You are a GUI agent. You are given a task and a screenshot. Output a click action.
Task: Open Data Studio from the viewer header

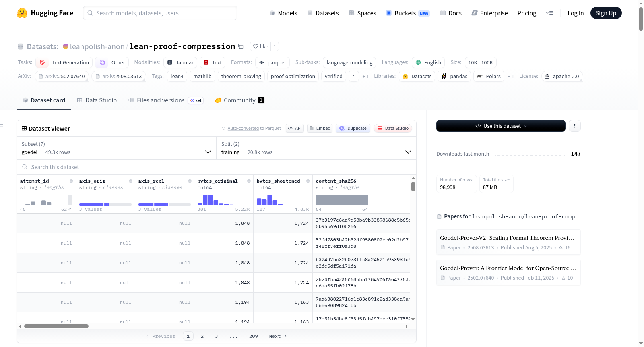[x=393, y=128]
